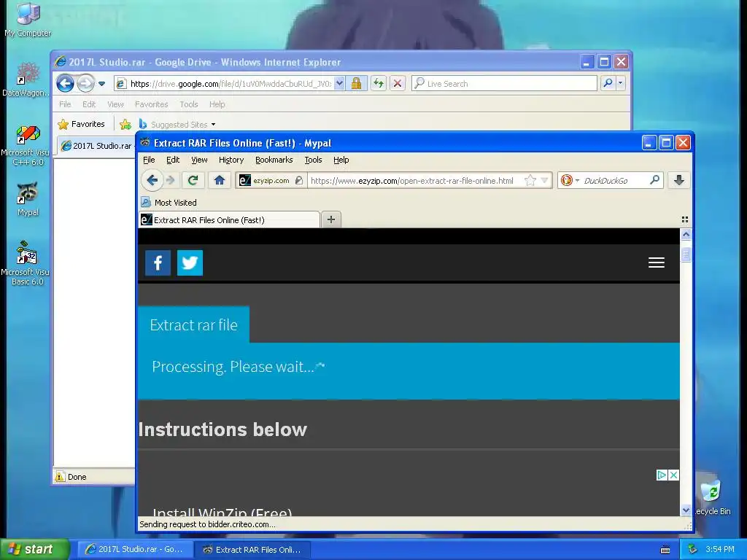This screenshot has height=560, width=747.
Task: Open the Mypal File menu
Action: [x=149, y=160]
